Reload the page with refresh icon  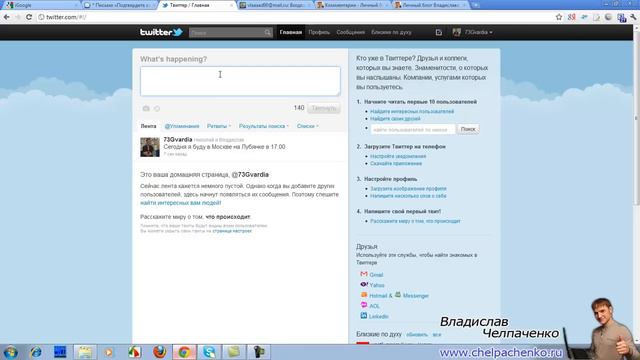pos(29,17)
